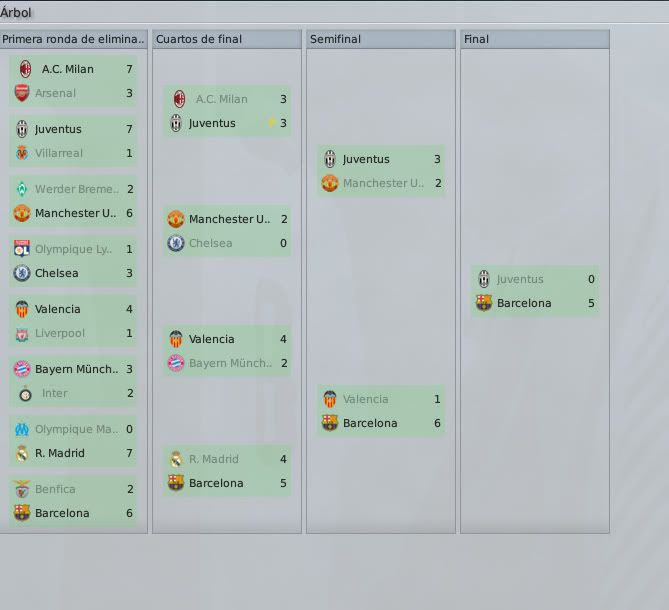
Task: Click the Werder Bremen club crest
Action: point(22,189)
